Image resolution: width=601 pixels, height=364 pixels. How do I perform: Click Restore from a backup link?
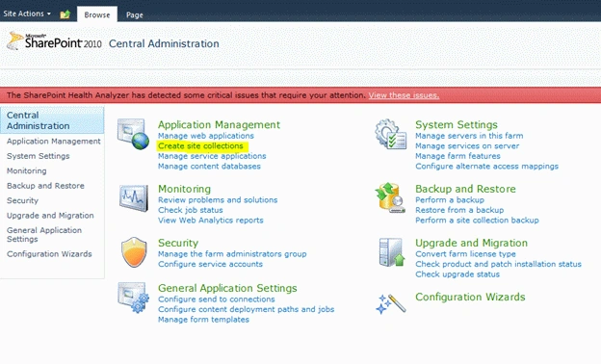click(x=459, y=210)
